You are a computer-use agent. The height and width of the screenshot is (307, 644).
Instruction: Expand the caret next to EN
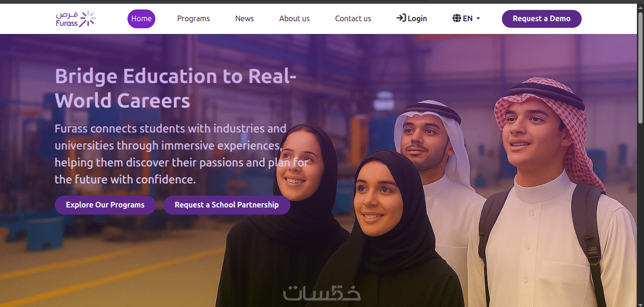pos(478,19)
